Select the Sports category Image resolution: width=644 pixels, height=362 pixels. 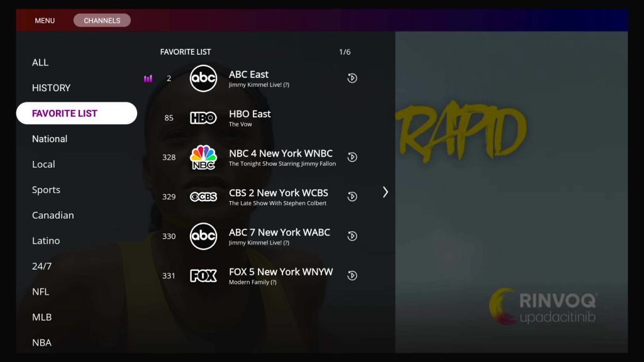click(x=47, y=190)
